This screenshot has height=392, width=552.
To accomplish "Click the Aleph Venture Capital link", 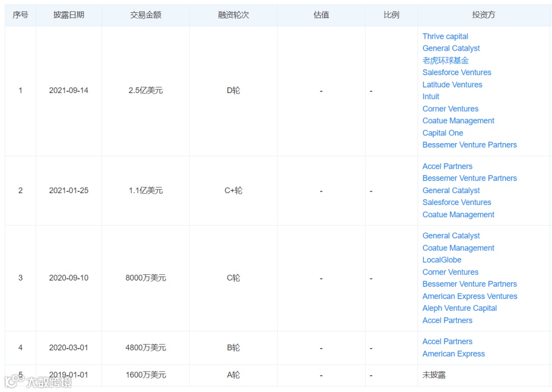I will (x=459, y=308).
